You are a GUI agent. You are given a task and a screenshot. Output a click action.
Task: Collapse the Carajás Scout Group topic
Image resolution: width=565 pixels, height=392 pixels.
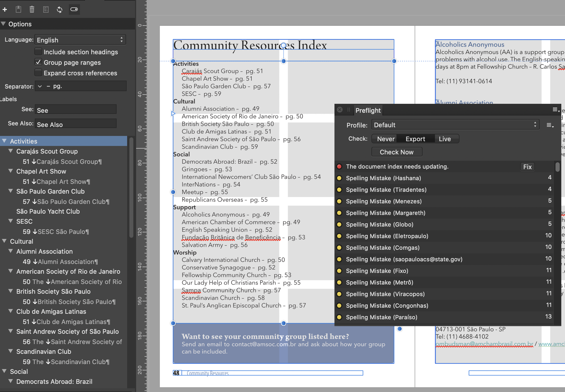(11, 151)
